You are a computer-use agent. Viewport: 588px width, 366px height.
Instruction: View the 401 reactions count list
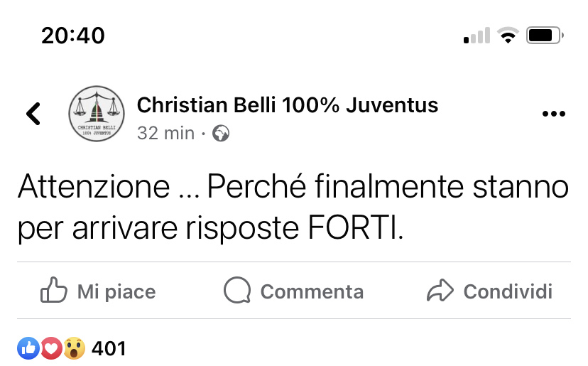pos(109,349)
